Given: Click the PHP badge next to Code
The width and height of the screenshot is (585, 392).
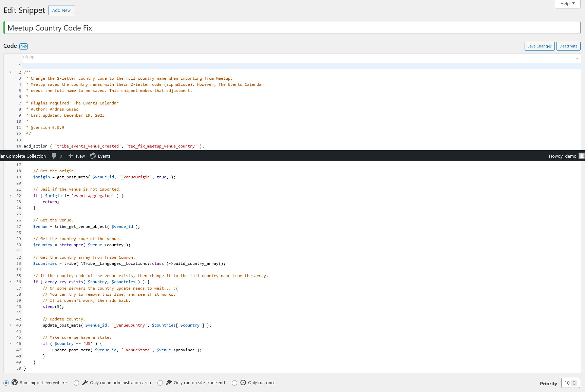Looking at the screenshot, I should point(23,46).
